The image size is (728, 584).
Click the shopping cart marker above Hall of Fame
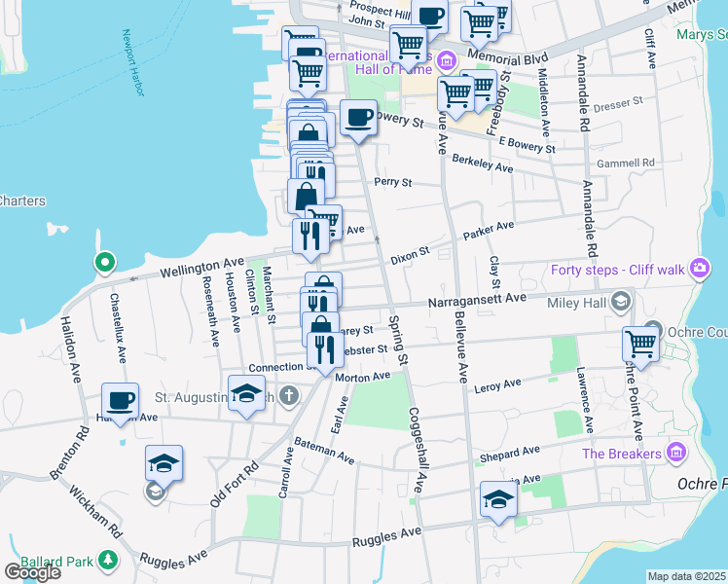coord(408,46)
